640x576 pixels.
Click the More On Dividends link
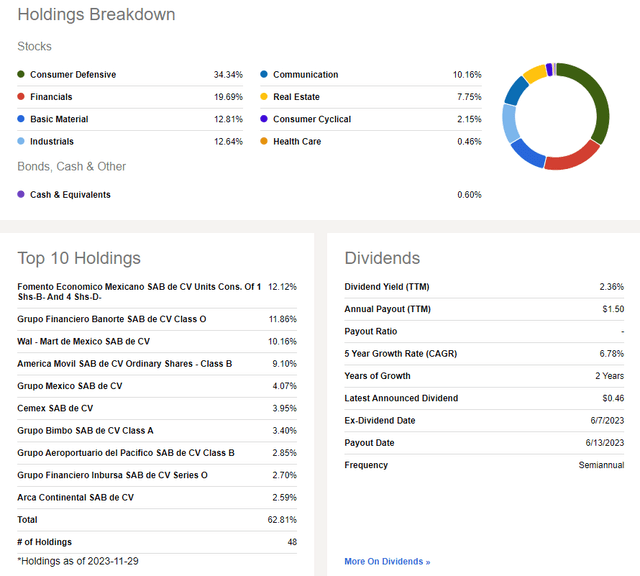[387, 561]
